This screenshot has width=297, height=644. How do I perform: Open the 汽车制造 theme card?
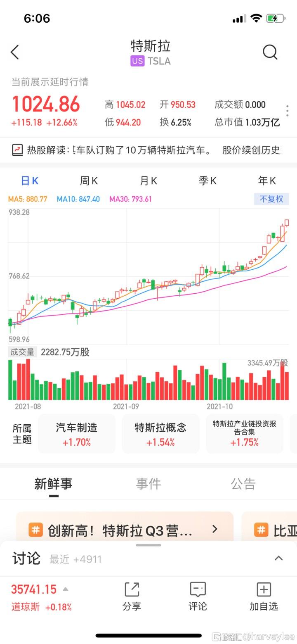(77, 434)
